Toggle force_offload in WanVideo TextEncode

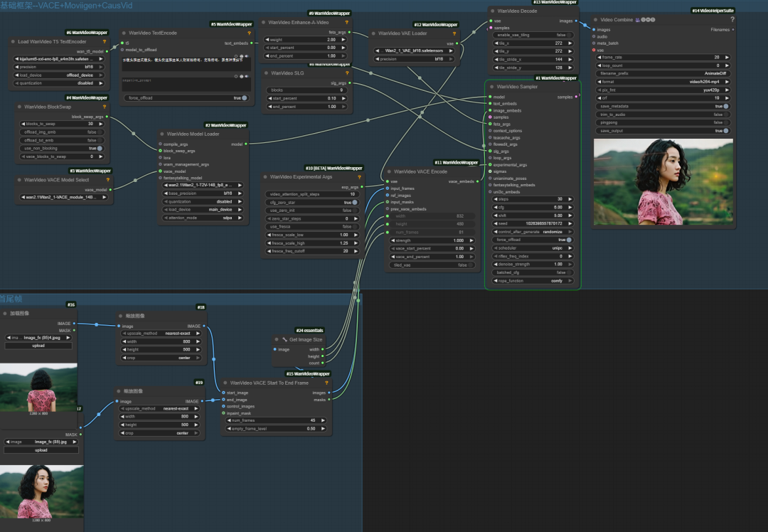[x=186, y=98]
